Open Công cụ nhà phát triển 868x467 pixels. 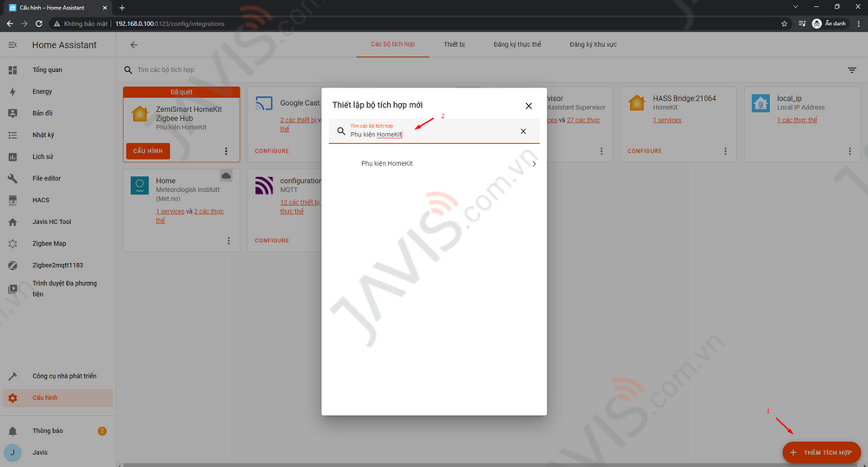(57, 376)
